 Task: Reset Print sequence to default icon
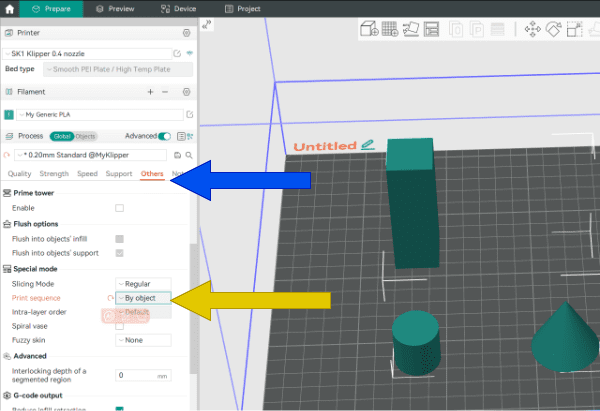110,298
